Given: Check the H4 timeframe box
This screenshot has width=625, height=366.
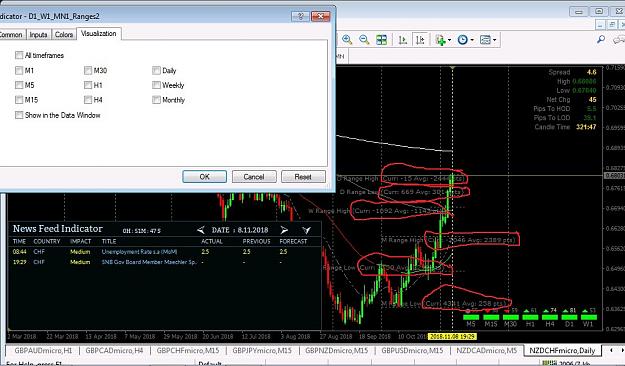Looking at the screenshot, I should point(88,100).
